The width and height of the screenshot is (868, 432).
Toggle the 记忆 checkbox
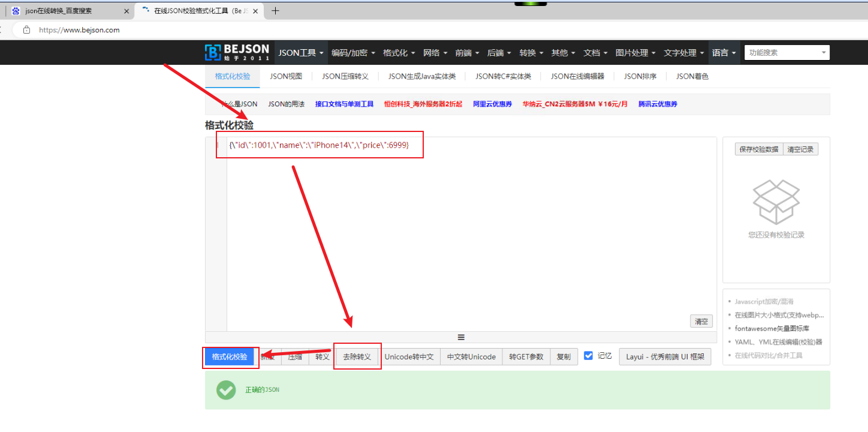click(x=589, y=355)
